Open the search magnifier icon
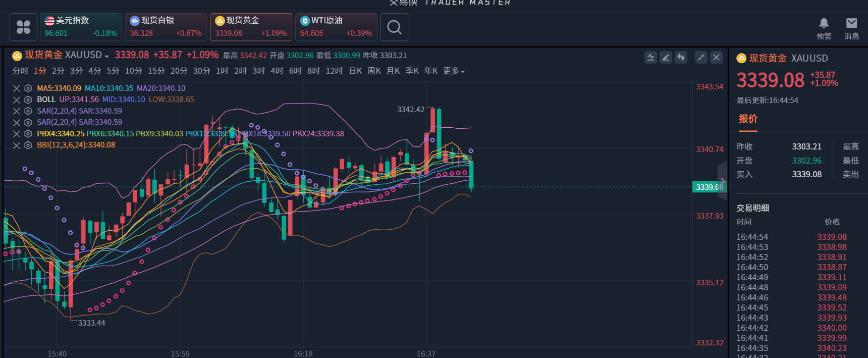 (x=394, y=27)
